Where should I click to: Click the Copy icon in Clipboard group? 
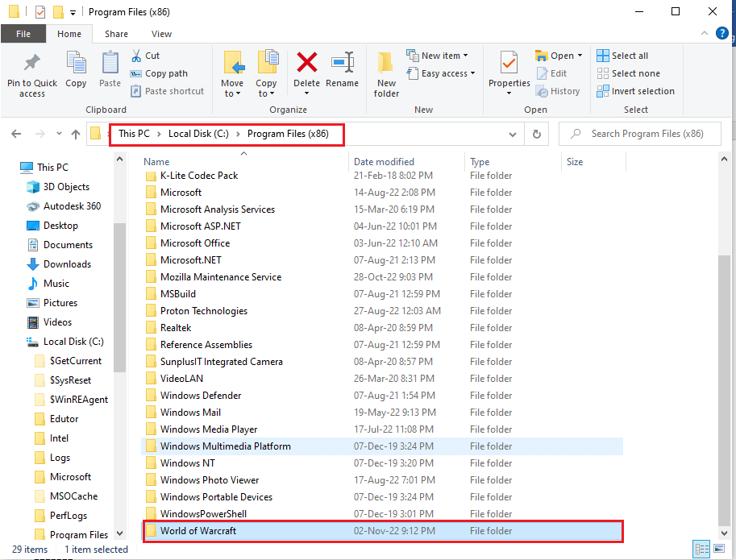pos(76,63)
